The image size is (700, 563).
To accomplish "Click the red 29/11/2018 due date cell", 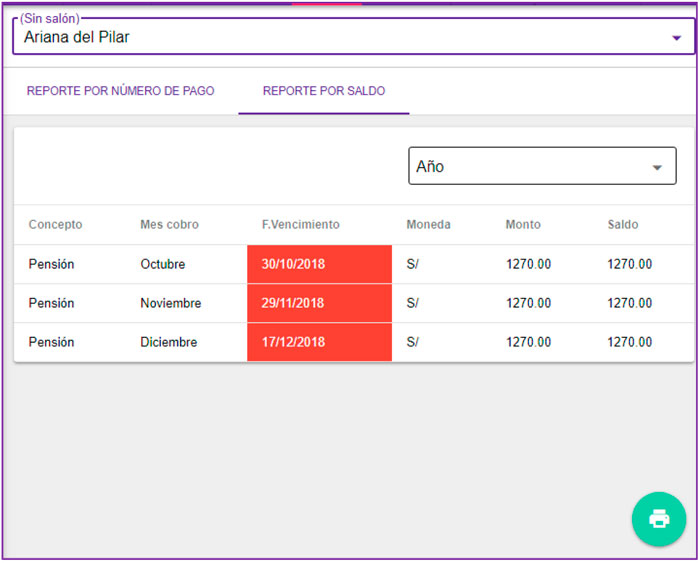I will tap(319, 303).
